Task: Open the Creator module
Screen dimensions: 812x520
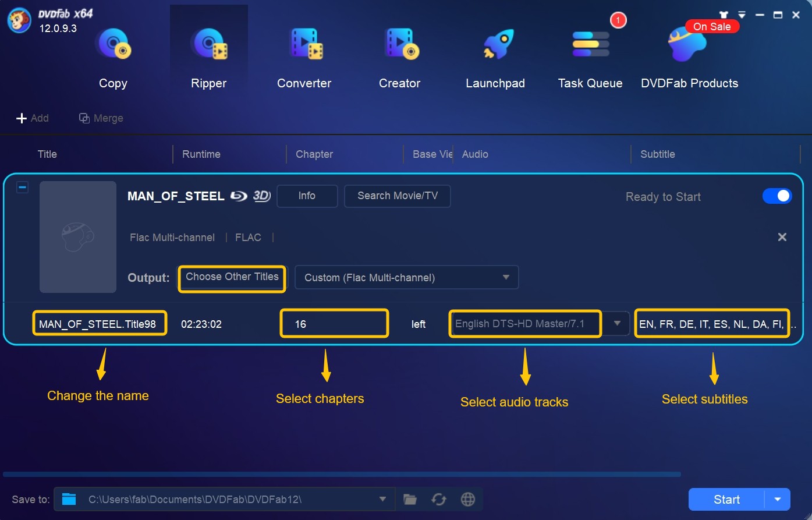Action: tap(399, 58)
